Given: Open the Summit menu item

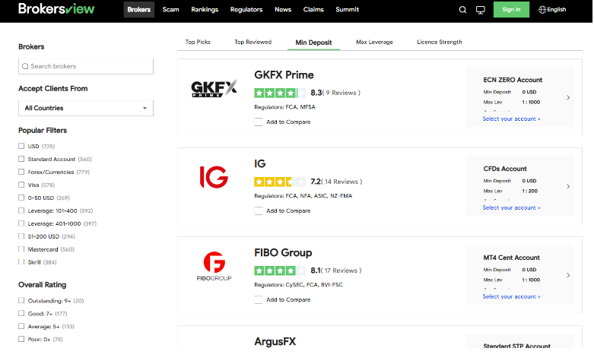Looking at the screenshot, I should [347, 9].
